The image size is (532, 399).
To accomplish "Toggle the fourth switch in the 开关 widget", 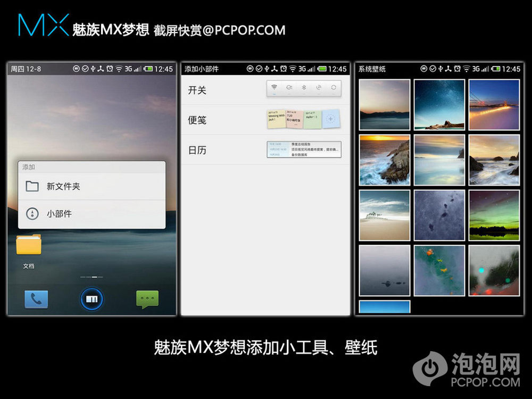I will (319, 88).
